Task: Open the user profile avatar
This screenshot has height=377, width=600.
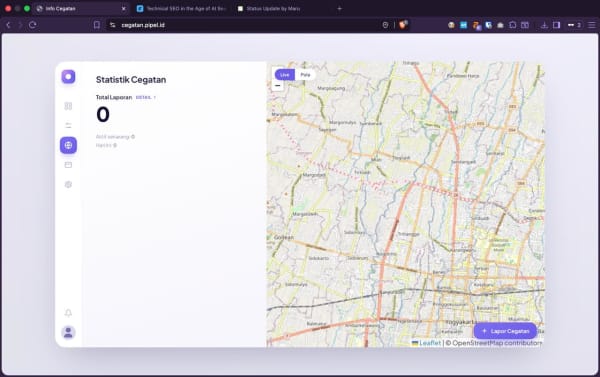Action: tap(68, 332)
